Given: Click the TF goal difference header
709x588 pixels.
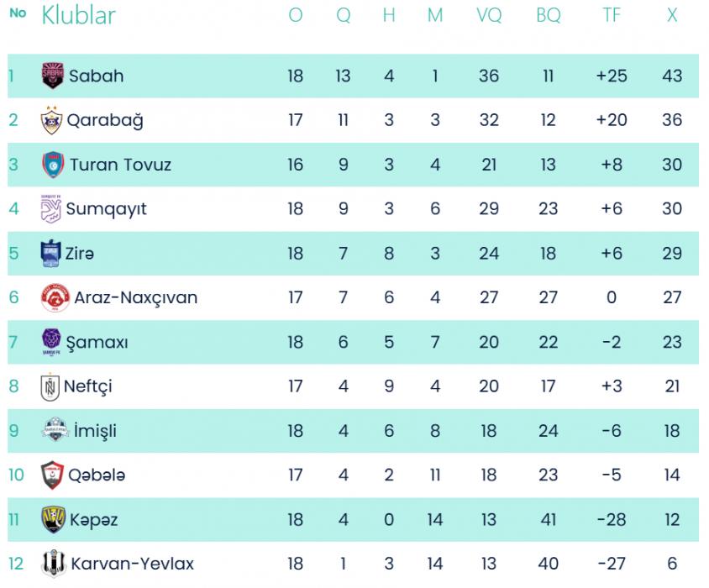Looking at the screenshot, I should tap(612, 16).
